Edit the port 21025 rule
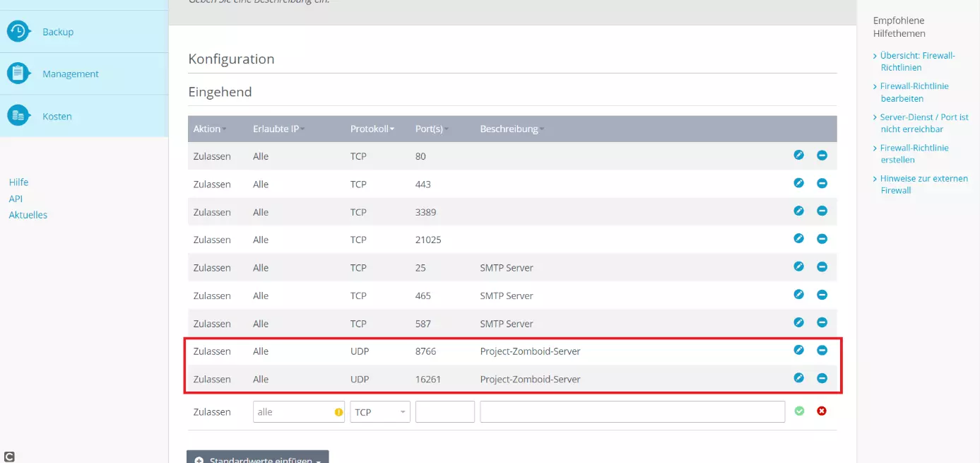 point(798,239)
